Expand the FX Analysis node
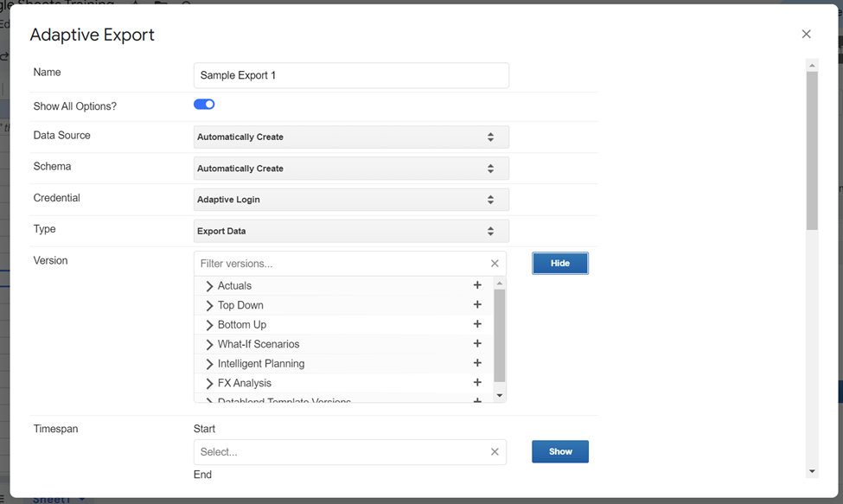This screenshot has width=843, height=504. point(210,383)
